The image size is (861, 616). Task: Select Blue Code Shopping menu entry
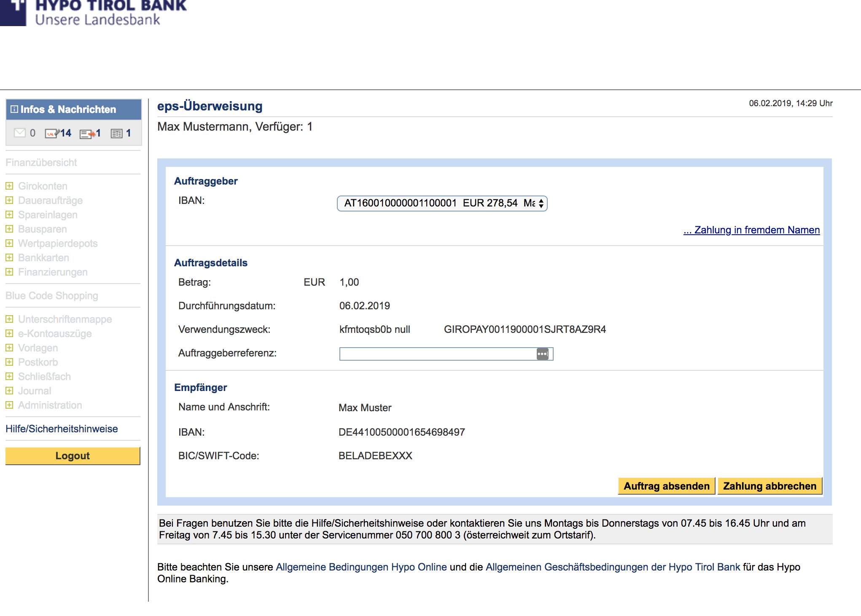pyautogui.click(x=52, y=296)
